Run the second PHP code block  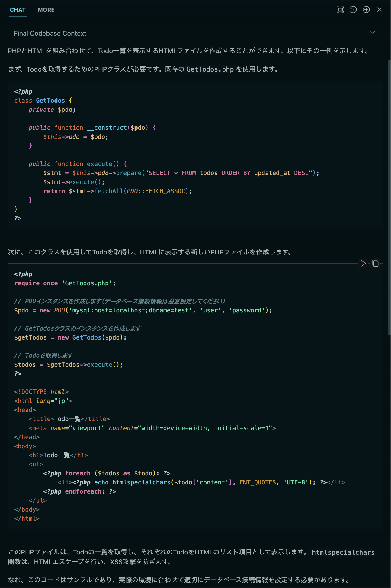pyautogui.click(x=363, y=264)
